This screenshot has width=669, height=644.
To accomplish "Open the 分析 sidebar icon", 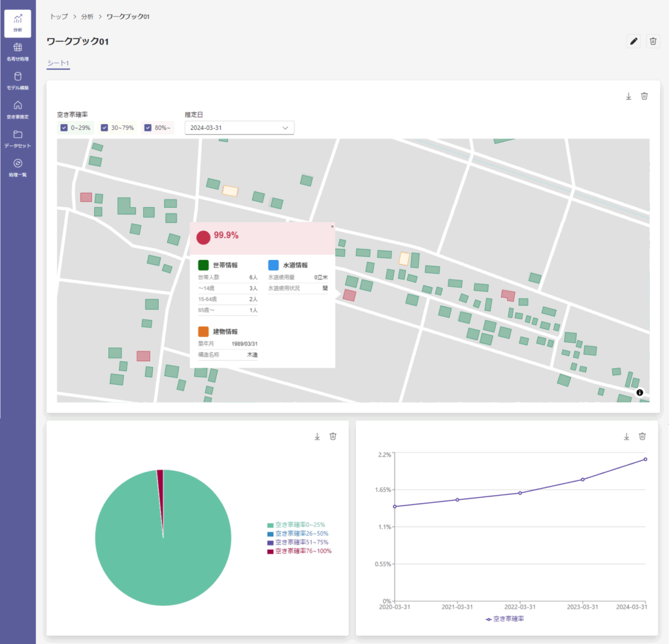I will pos(18,24).
